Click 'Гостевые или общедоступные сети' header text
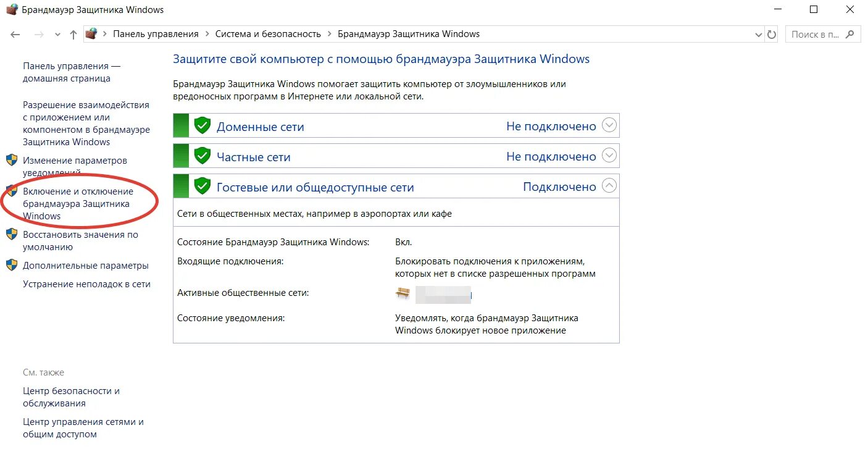The image size is (868, 454). (315, 187)
